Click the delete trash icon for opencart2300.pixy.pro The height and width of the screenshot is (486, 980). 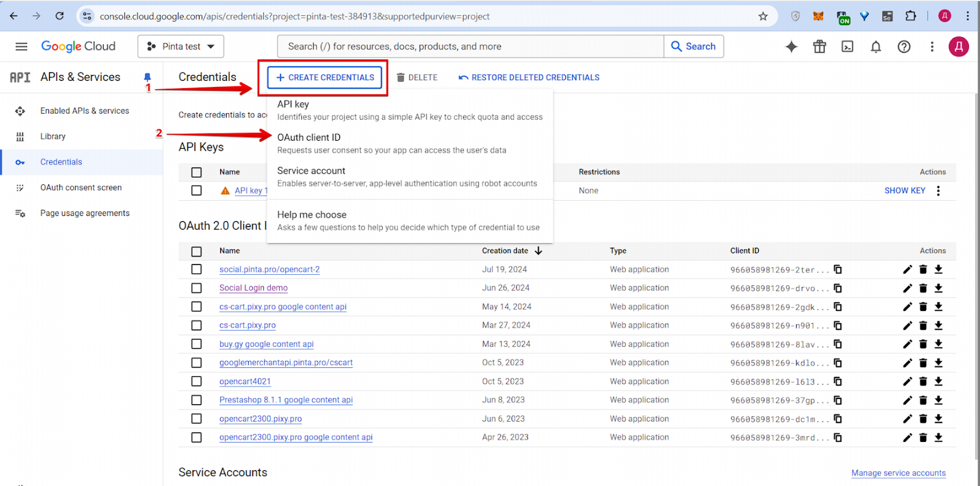pos(923,419)
